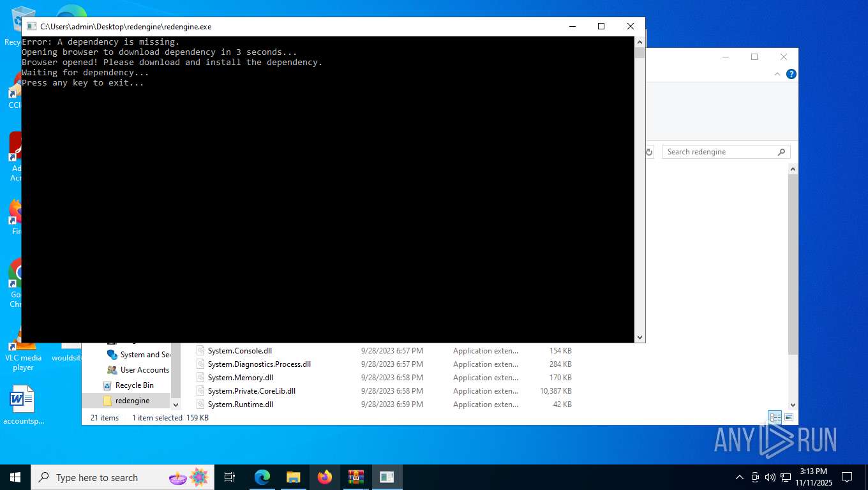Select System.Memory.dll file
The image size is (868, 490).
pos(241,378)
